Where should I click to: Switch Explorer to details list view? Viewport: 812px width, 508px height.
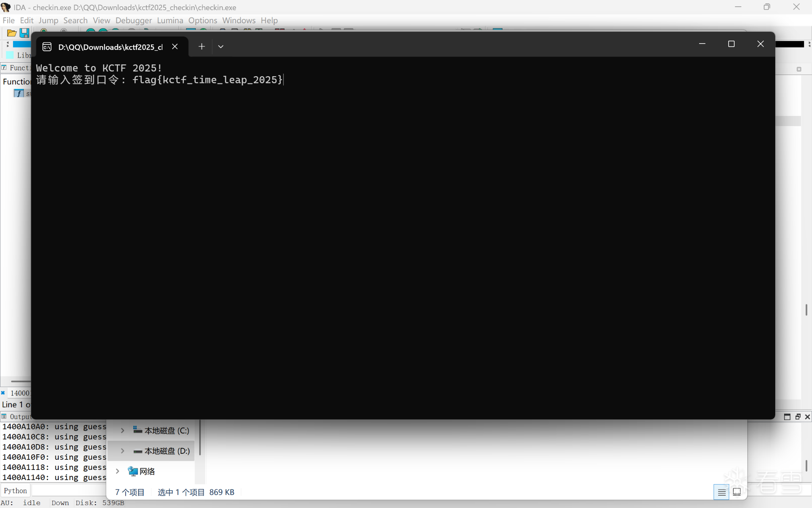721,492
